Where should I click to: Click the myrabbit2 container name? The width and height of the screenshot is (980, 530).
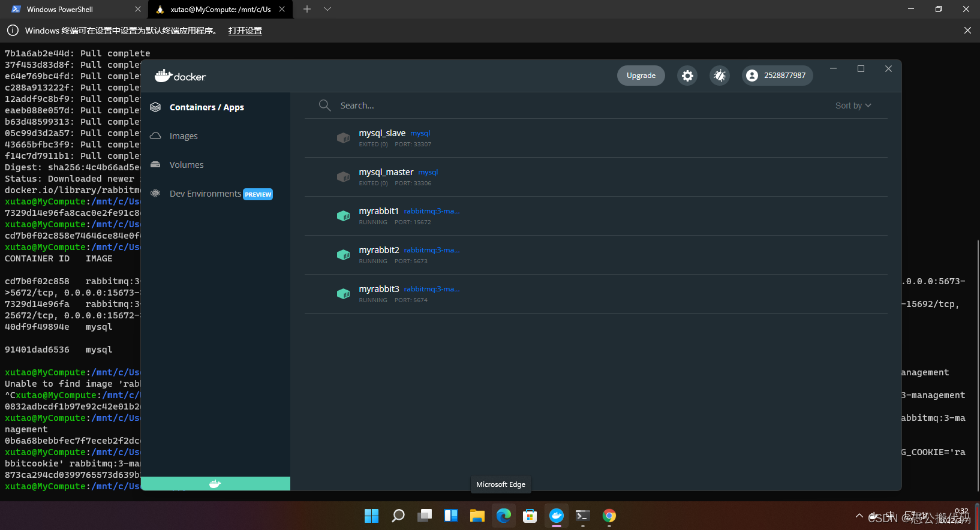tap(379, 250)
